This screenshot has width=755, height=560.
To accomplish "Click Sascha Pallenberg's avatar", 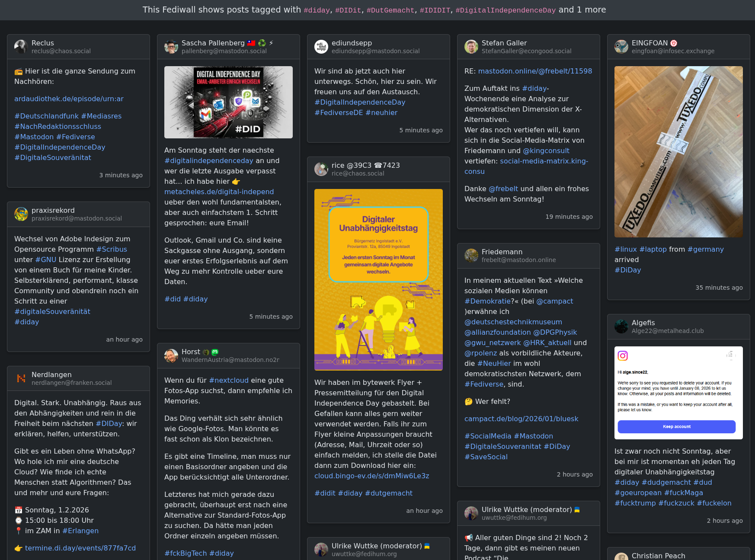I will (171, 47).
